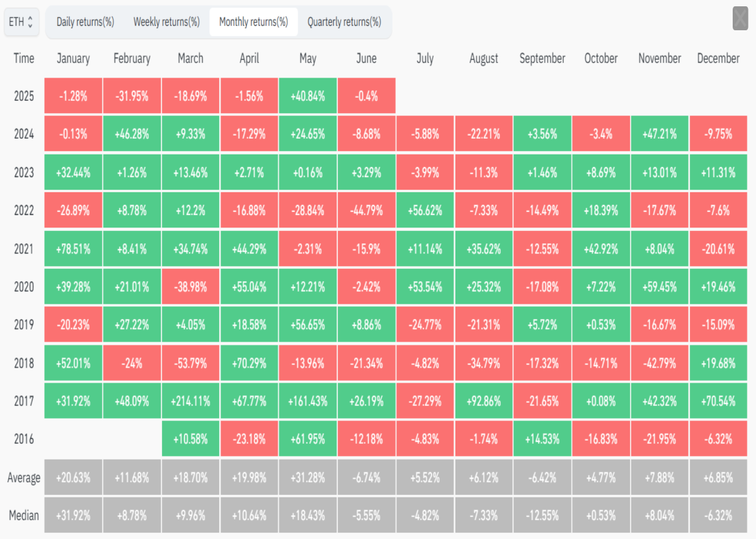Image resolution: width=756 pixels, height=539 pixels.
Task: Select the 2021 year row label
Action: pyautogui.click(x=24, y=249)
